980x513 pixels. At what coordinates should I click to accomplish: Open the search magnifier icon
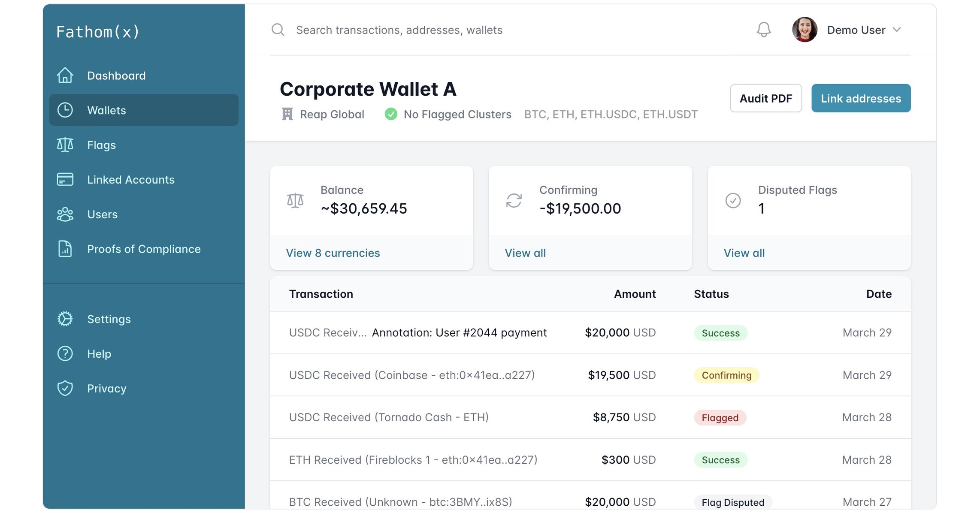pos(278,30)
